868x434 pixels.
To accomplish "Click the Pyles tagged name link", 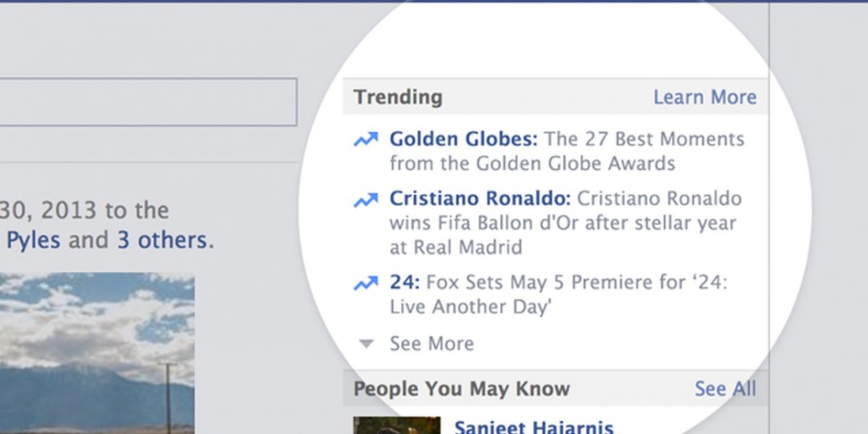I will tap(33, 240).
